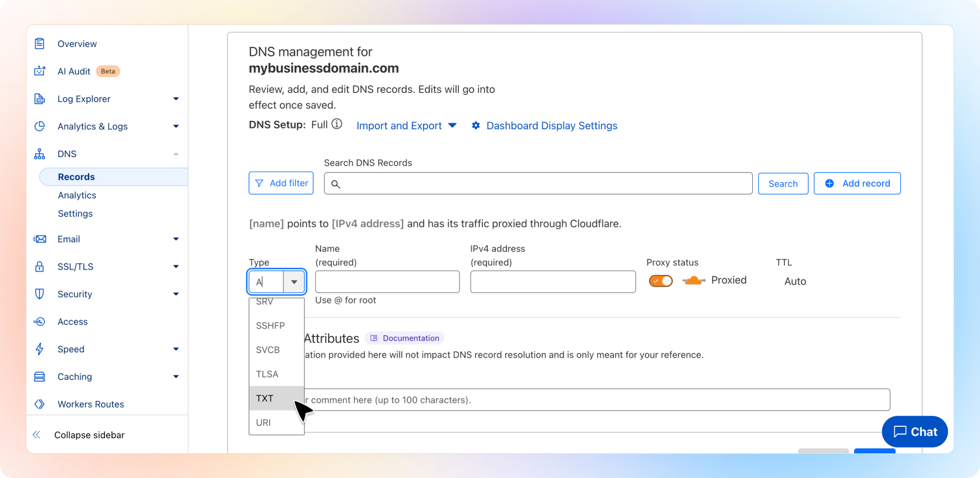
Task: Click the chat bubble icon
Action: [x=900, y=432]
